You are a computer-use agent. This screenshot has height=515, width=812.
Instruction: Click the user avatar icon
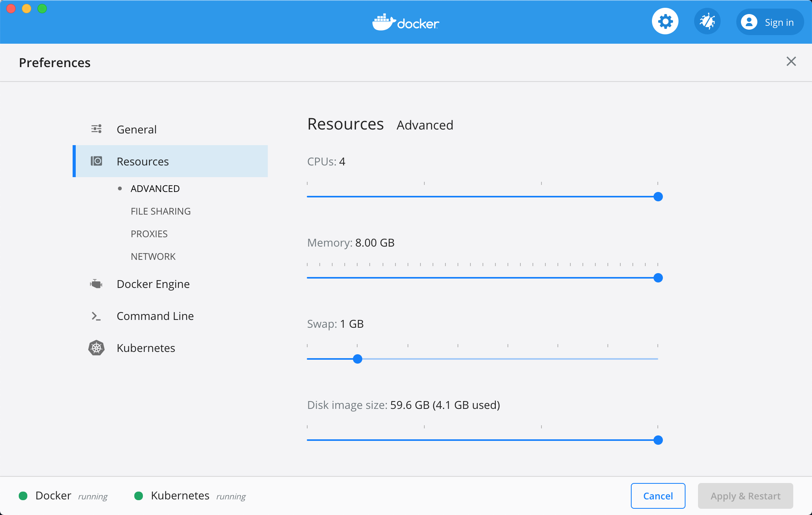pyautogui.click(x=749, y=22)
